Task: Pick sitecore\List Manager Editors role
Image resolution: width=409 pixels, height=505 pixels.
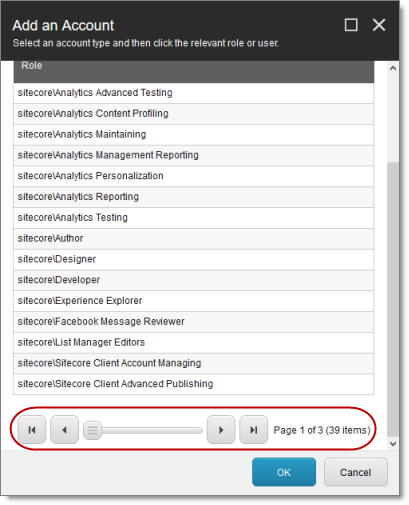Action: (x=194, y=342)
